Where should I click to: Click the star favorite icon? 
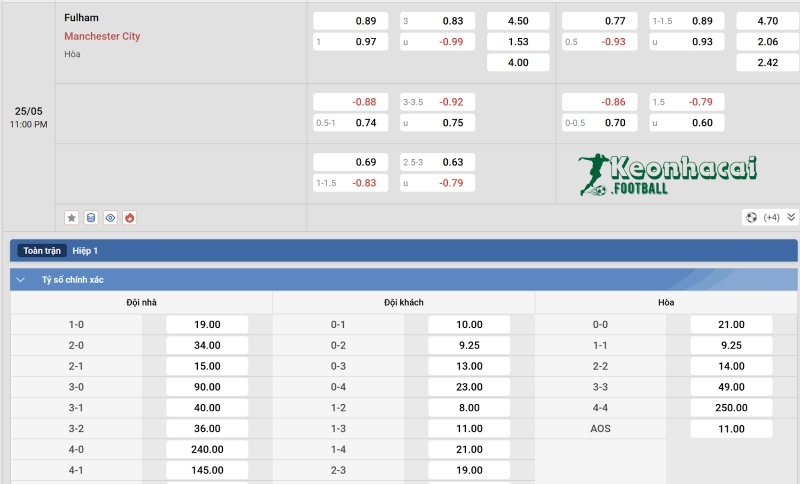pyautogui.click(x=72, y=217)
